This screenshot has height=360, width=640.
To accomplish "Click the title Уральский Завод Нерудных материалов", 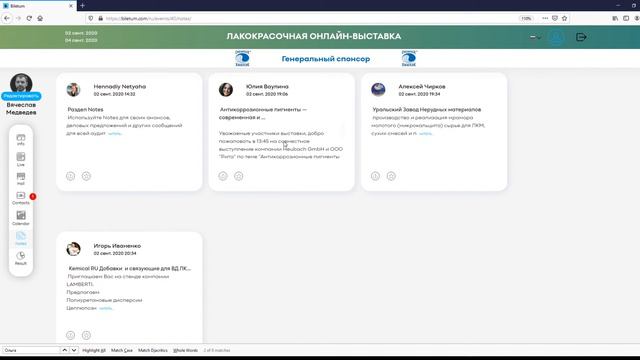I will pos(427,109).
